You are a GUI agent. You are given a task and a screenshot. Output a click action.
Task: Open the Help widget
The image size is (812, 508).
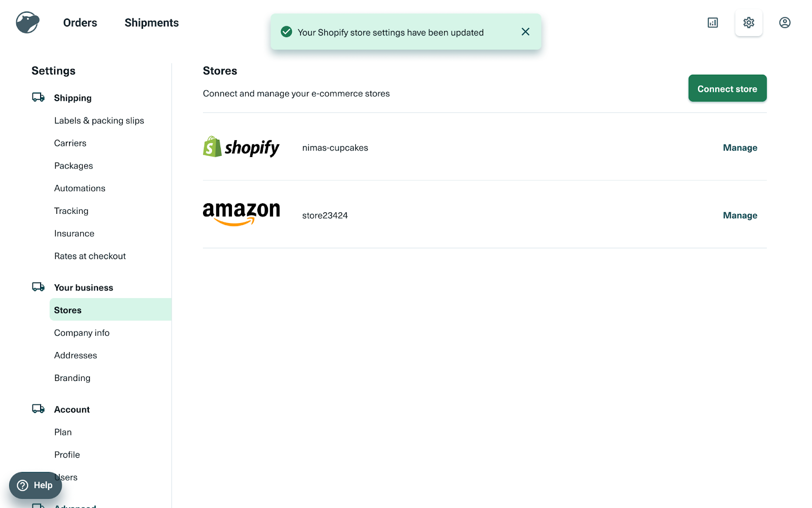36,485
